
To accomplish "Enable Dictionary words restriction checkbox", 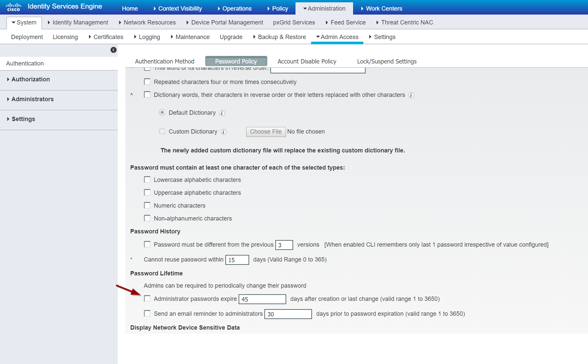I will (x=147, y=95).
